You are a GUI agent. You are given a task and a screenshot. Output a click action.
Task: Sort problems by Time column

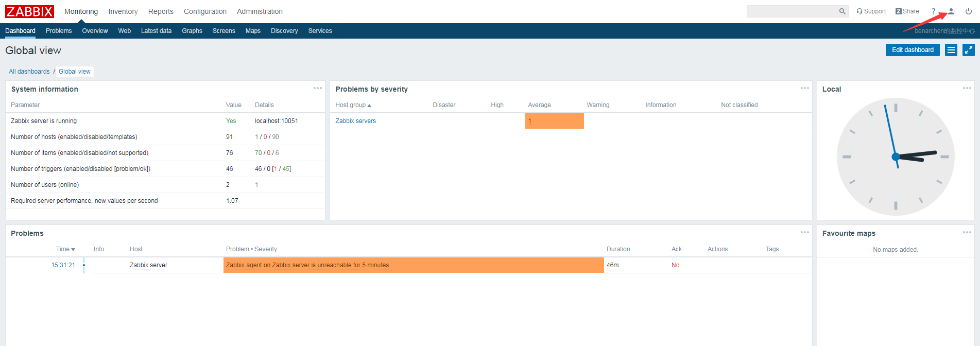coord(65,249)
